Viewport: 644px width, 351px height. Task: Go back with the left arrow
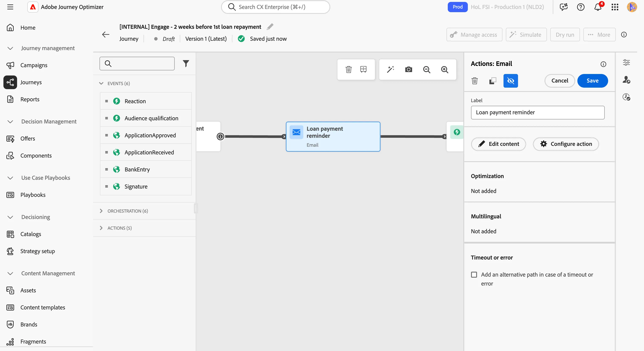[106, 35]
